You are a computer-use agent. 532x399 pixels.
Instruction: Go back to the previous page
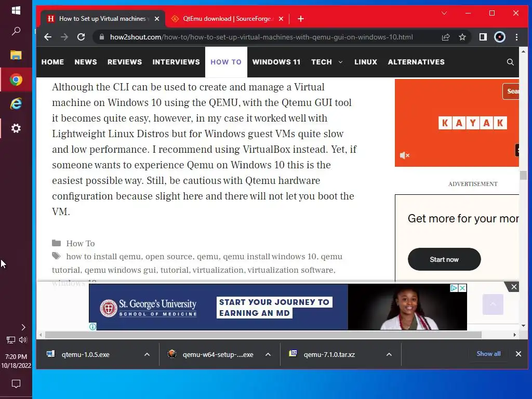click(48, 37)
